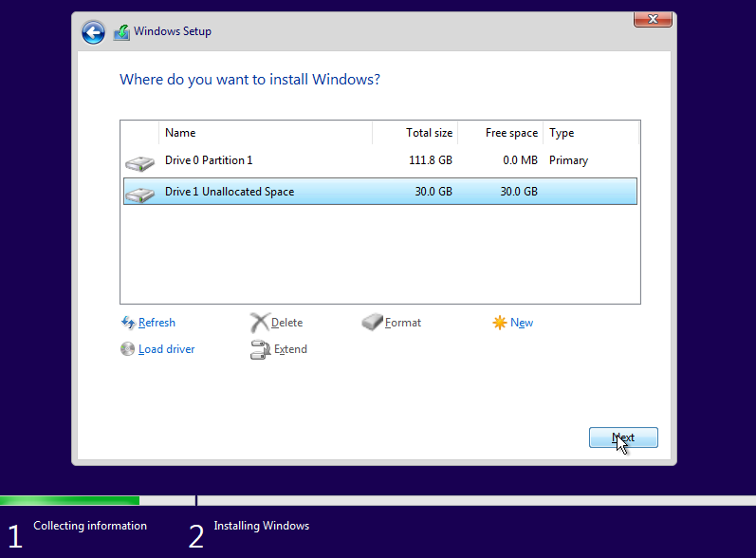
Task: Select the Drive 0 Partition 1 row
Action: pyautogui.click(x=380, y=160)
